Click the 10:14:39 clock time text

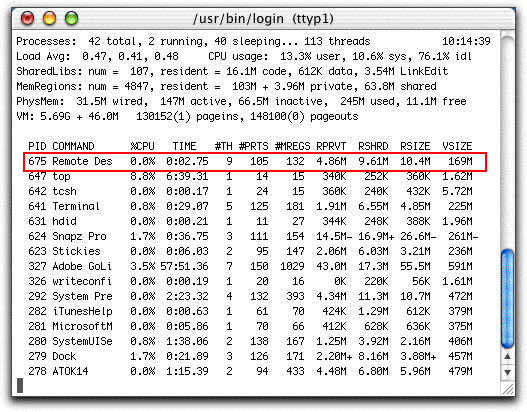[x=466, y=41]
